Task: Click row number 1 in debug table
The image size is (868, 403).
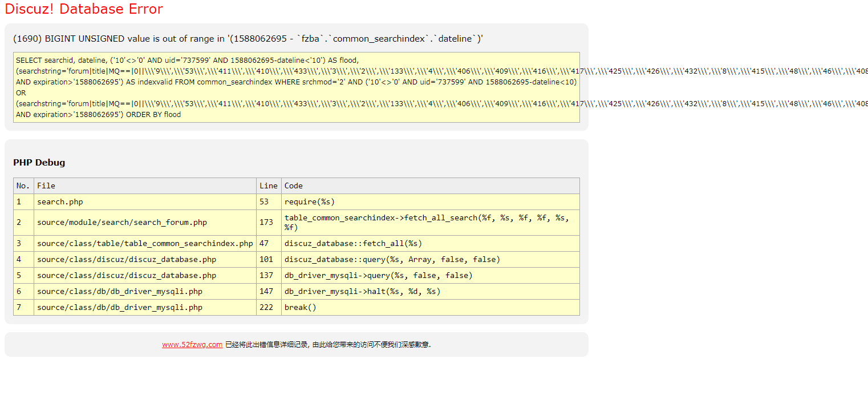Action: click(x=23, y=202)
